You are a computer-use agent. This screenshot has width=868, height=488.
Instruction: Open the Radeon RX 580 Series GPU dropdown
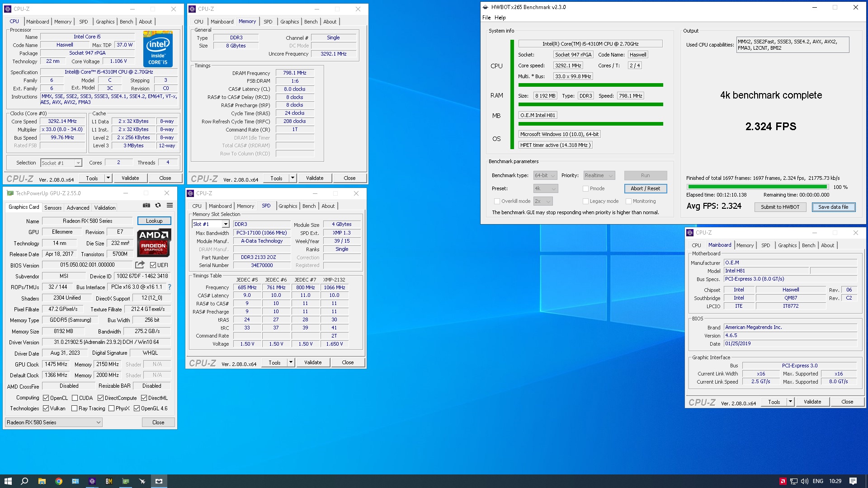point(53,422)
